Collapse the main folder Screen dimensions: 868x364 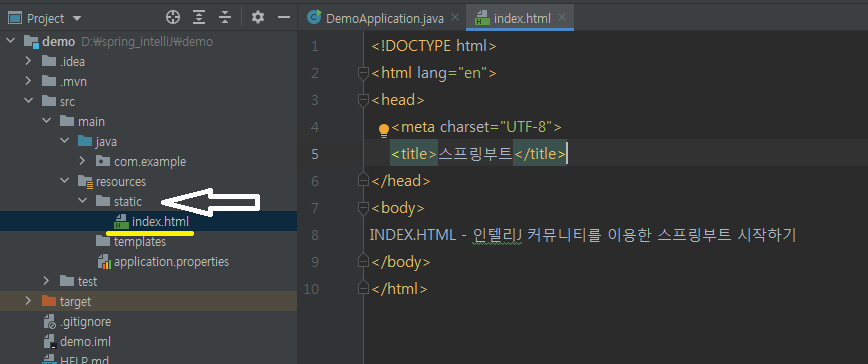[46, 121]
